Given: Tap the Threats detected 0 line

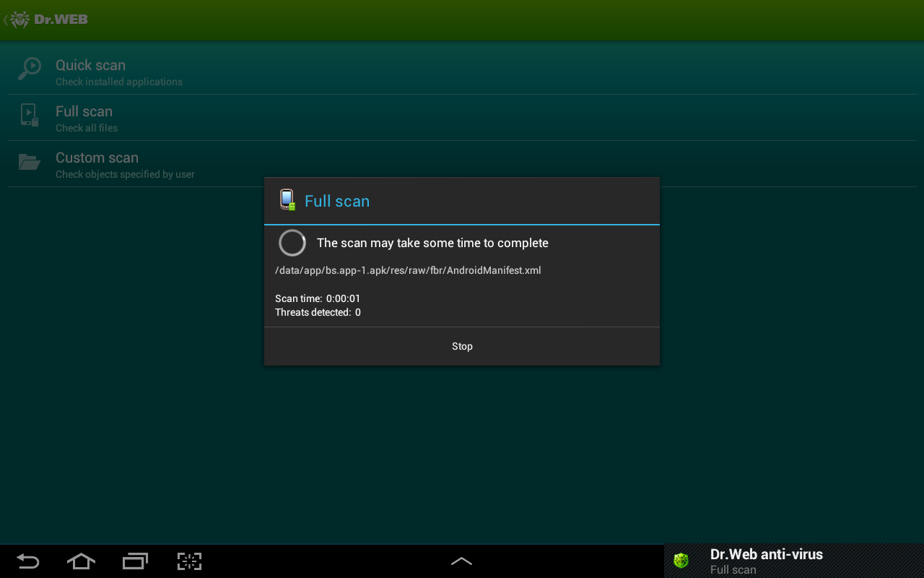Looking at the screenshot, I should click(x=318, y=312).
